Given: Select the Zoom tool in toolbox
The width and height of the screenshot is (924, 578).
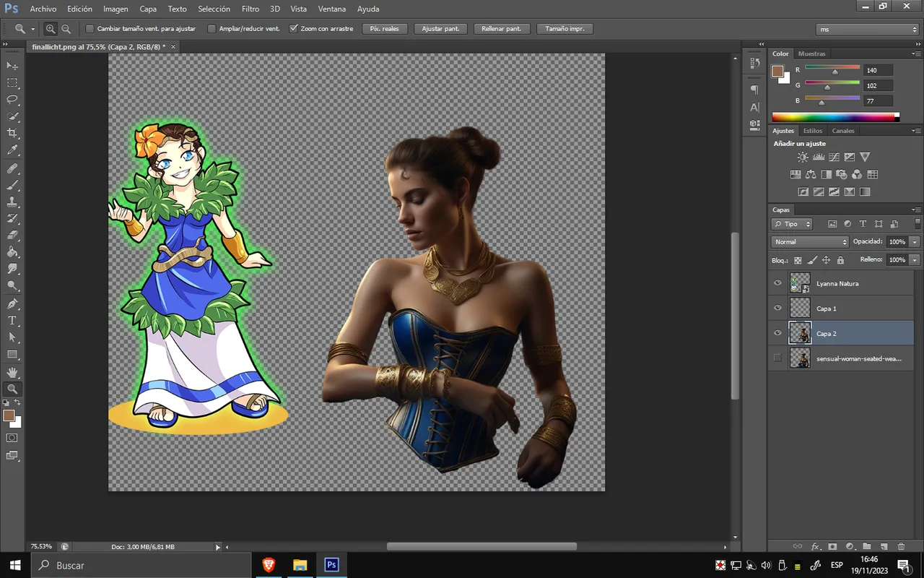Looking at the screenshot, I should [x=12, y=389].
